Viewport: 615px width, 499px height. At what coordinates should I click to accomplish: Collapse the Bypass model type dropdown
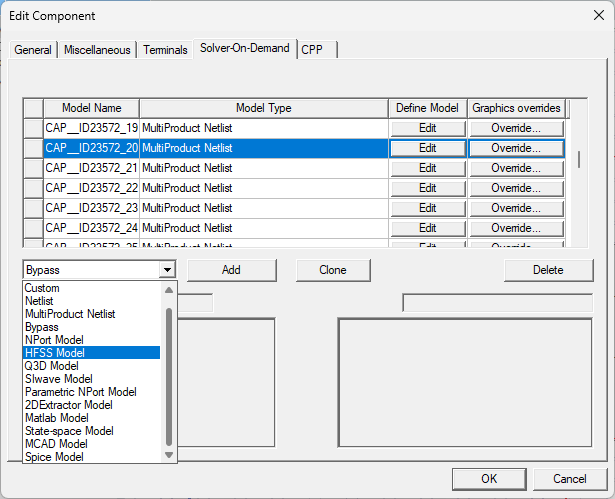pos(167,270)
